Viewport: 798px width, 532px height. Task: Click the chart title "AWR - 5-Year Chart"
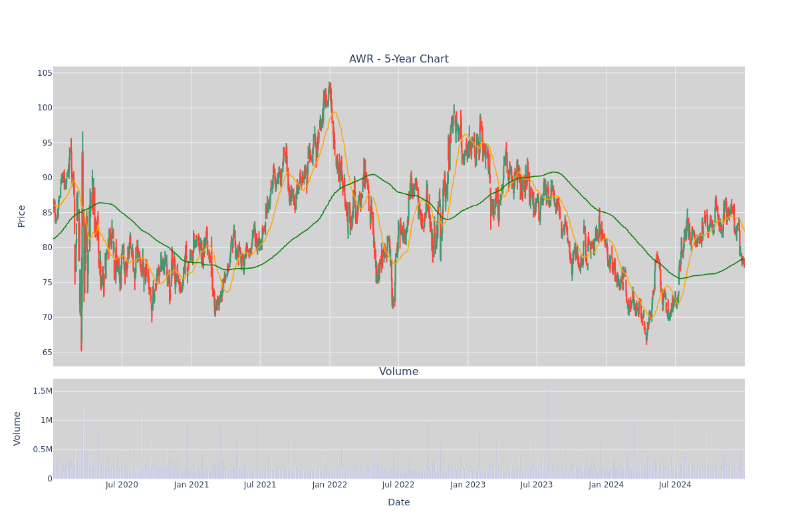399,59
